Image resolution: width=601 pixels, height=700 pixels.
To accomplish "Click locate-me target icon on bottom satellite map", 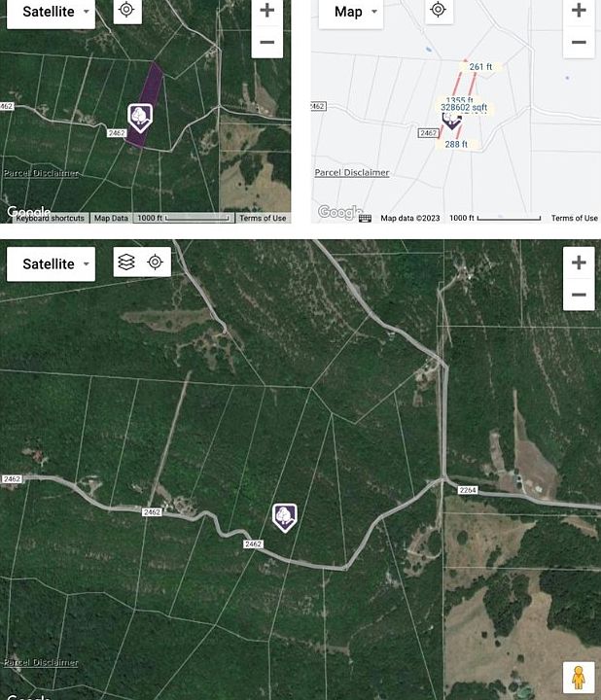I will click(155, 262).
